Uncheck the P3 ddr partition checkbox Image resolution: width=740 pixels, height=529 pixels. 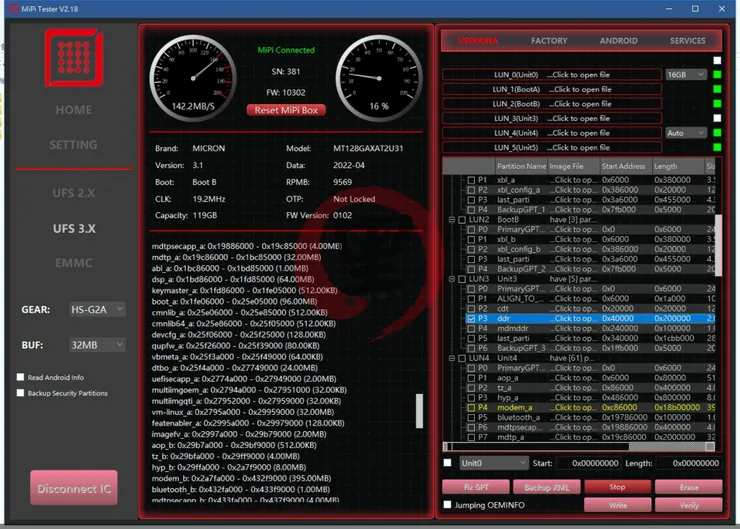pos(471,319)
